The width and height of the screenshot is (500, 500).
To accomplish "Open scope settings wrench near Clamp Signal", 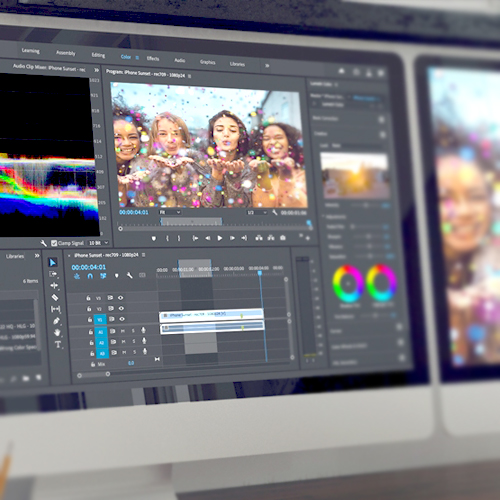I will [44, 243].
